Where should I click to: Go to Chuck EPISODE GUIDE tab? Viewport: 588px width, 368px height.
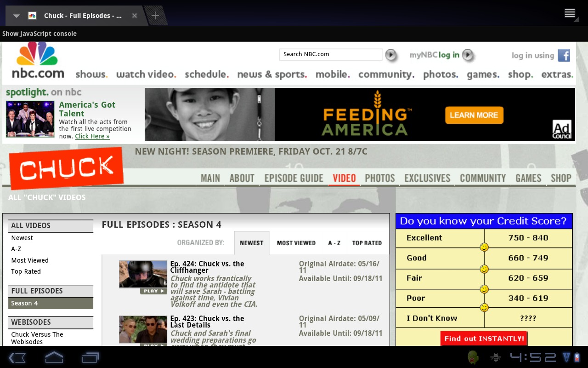[294, 178]
